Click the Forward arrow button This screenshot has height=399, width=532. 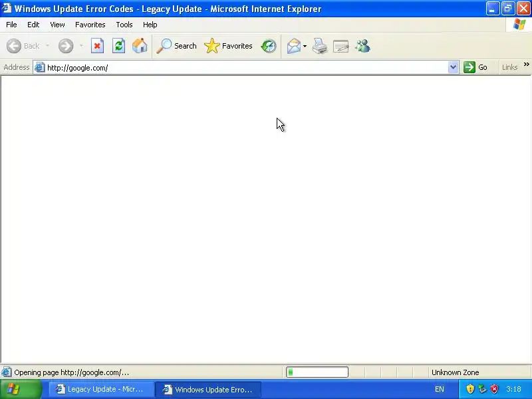pos(65,46)
